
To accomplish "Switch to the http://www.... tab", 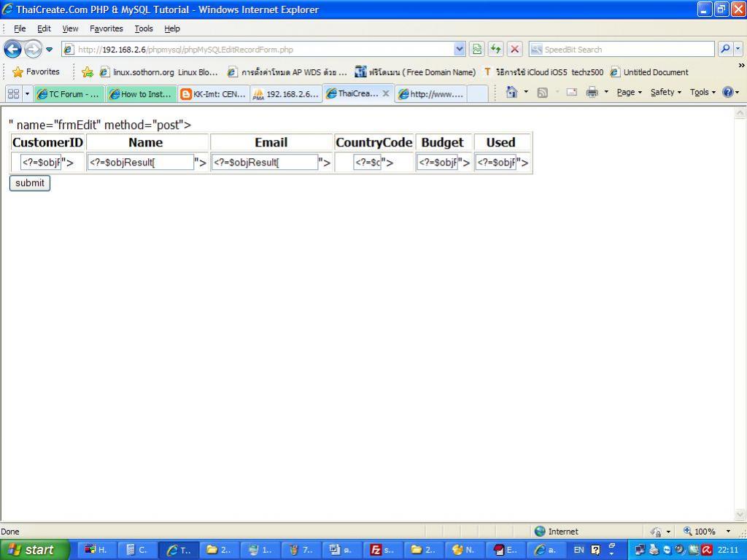I will click(x=431, y=94).
